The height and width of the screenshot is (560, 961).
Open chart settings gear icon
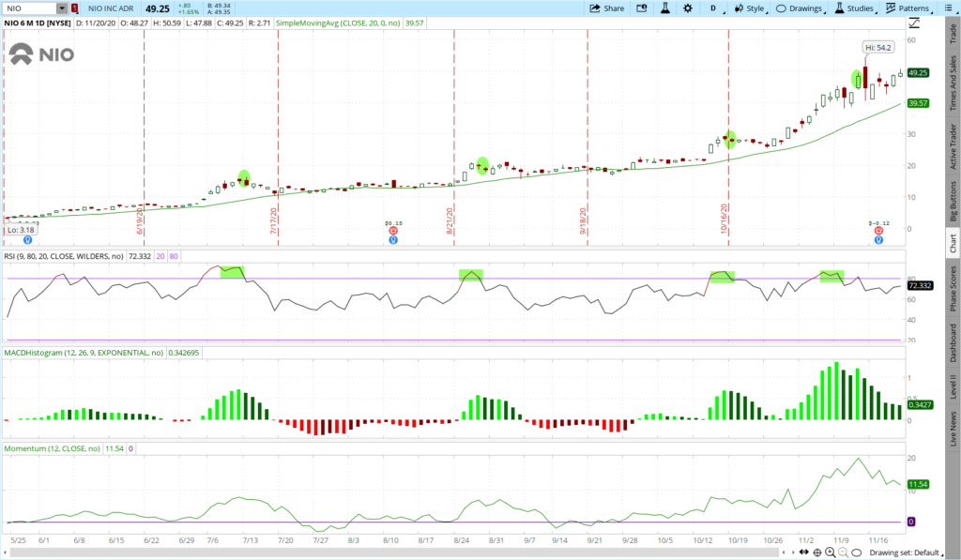(x=688, y=8)
